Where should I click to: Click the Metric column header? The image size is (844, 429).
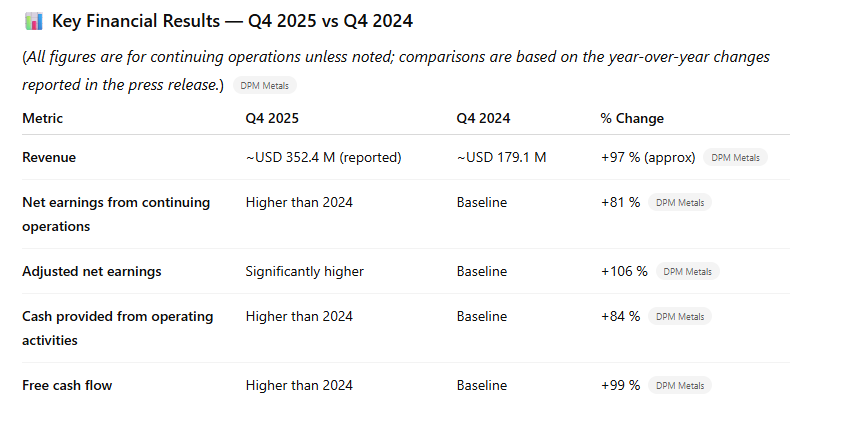pos(43,118)
